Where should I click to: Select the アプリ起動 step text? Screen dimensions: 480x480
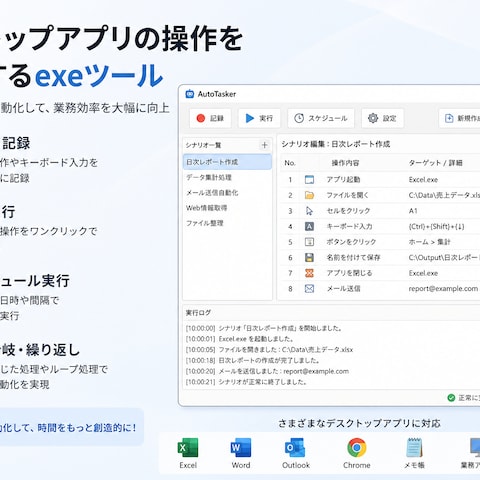(x=343, y=180)
